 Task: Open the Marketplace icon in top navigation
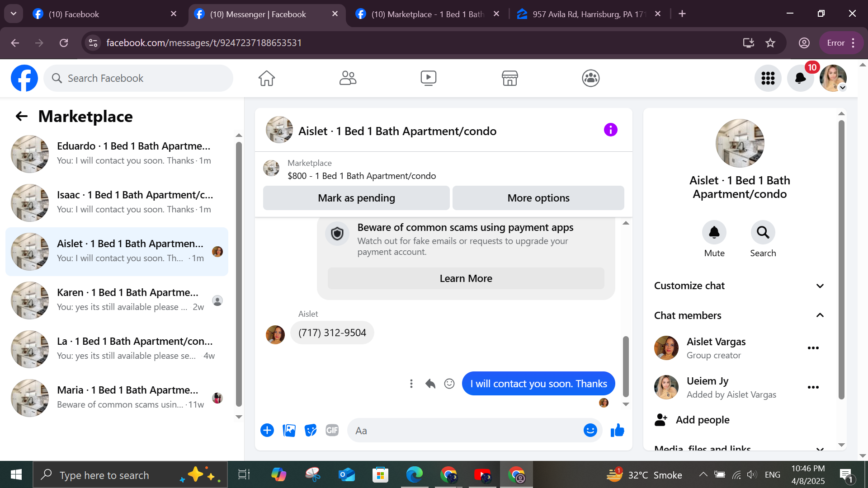click(509, 78)
